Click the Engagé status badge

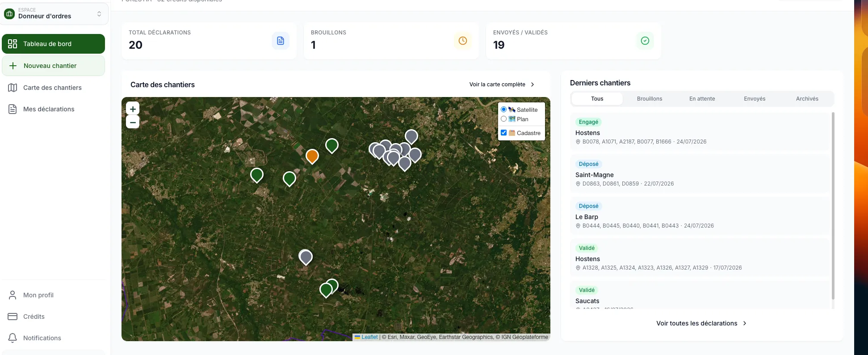point(588,122)
